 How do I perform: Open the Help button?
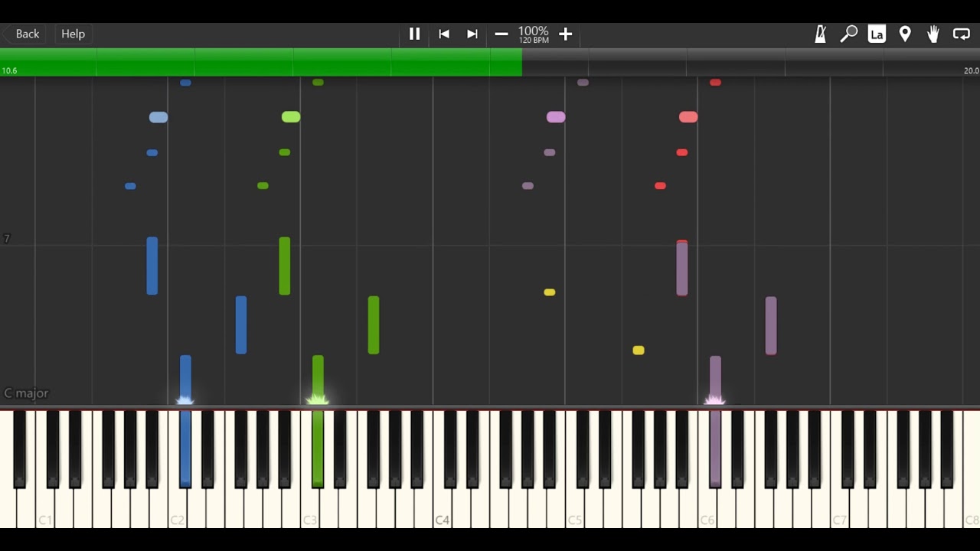pos(73,34)
